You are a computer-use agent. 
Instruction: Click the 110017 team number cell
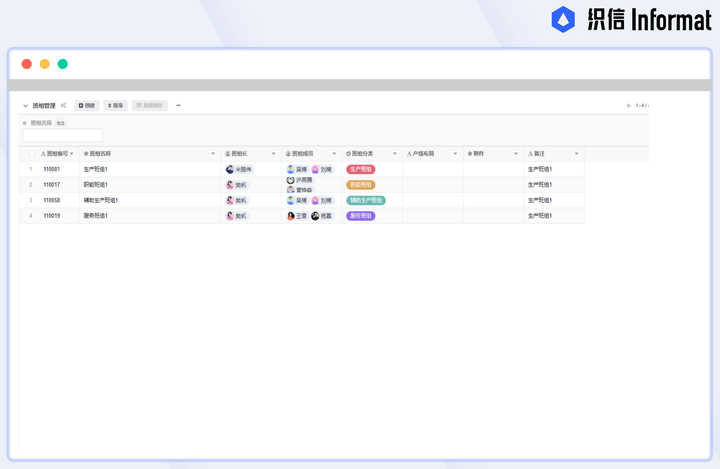click(x=52, y=185)
